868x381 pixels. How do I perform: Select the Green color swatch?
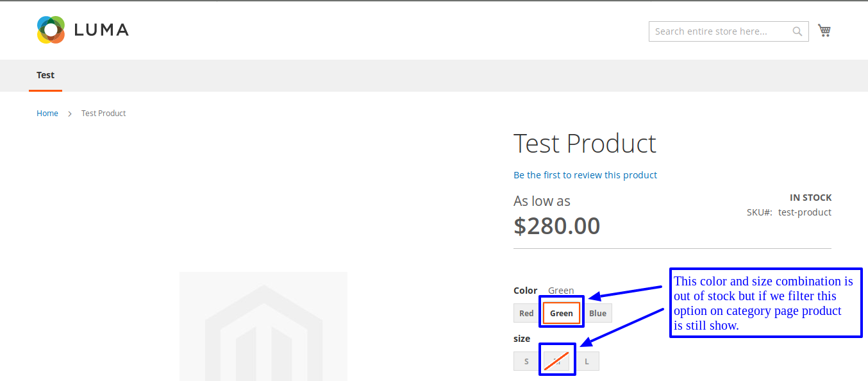point(561,312)
